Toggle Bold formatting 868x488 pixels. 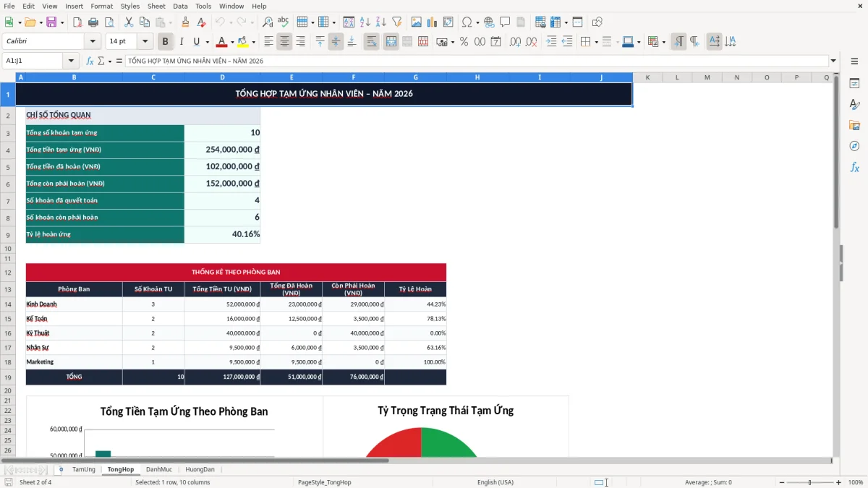(165, 42)
